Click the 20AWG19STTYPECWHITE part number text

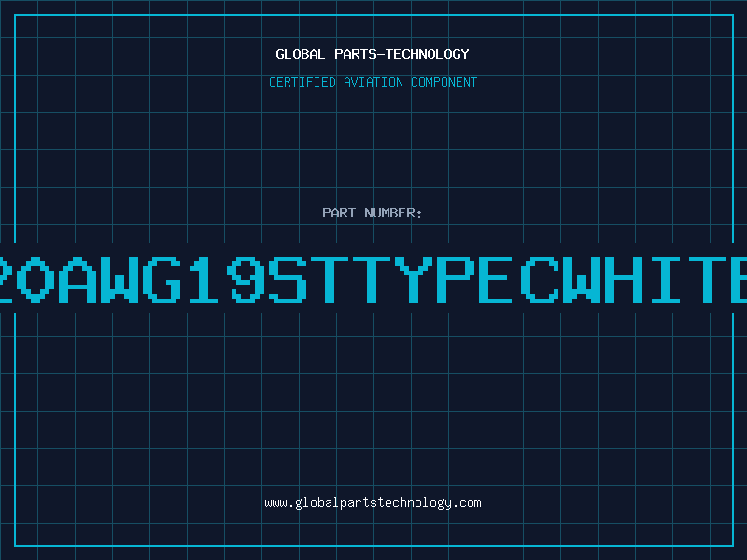click(373, 279)
